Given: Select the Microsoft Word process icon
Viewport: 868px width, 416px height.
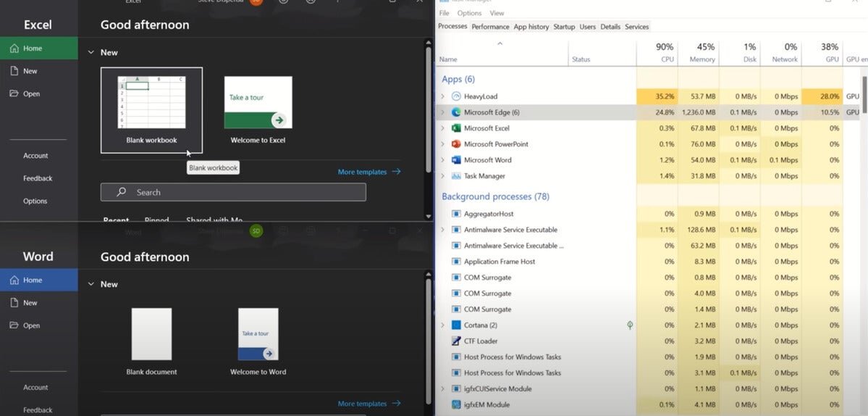Looking at the screenshot, I should pos(456,160).
